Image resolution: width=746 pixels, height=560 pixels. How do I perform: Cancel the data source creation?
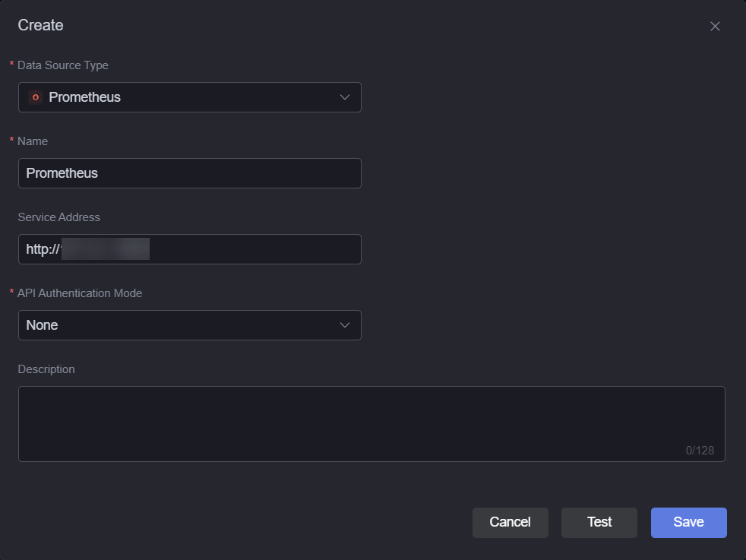tap(510, 523)
